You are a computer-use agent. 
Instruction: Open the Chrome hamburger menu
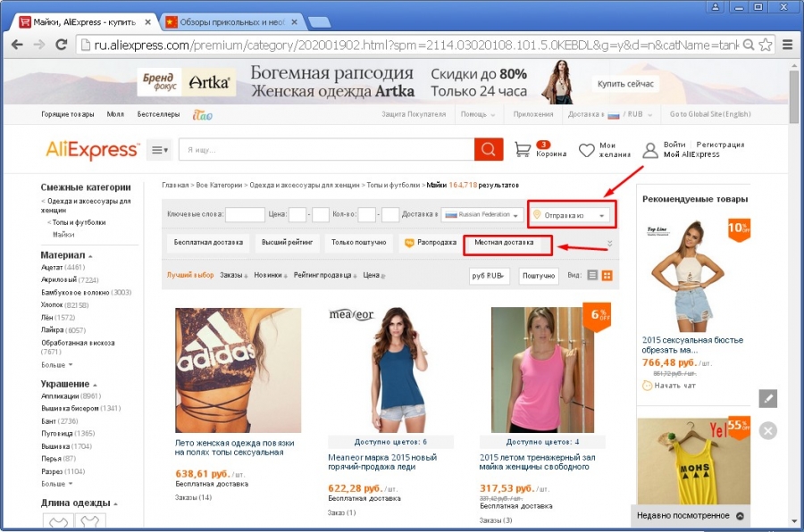coord(788,46)
